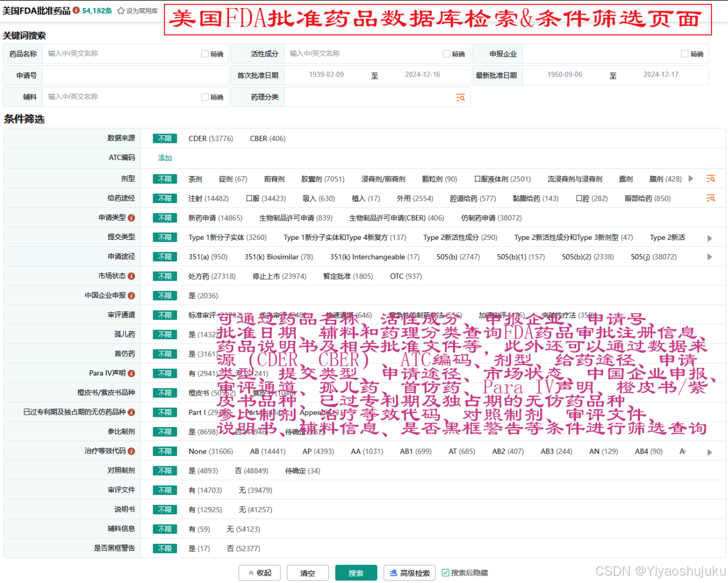
Task: Select 口服液体剂 (2501) dosage form
Action: pos(502,179)
